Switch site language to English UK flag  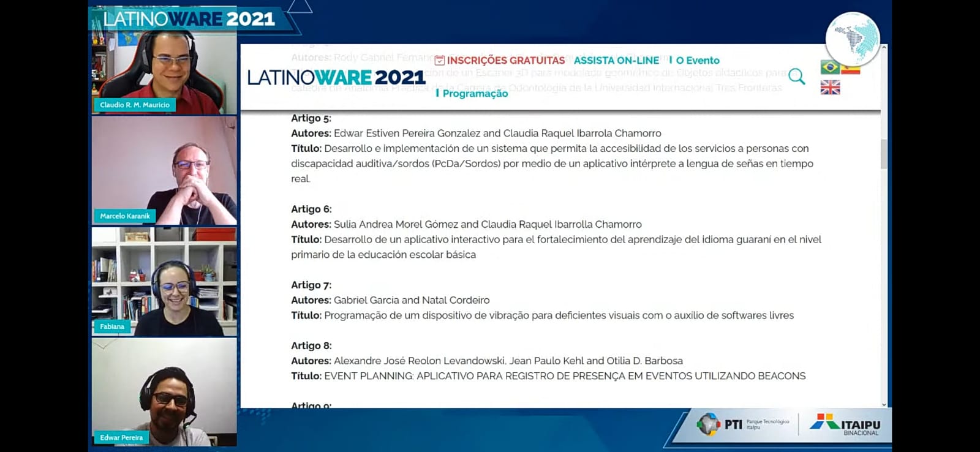pos(830,88)
